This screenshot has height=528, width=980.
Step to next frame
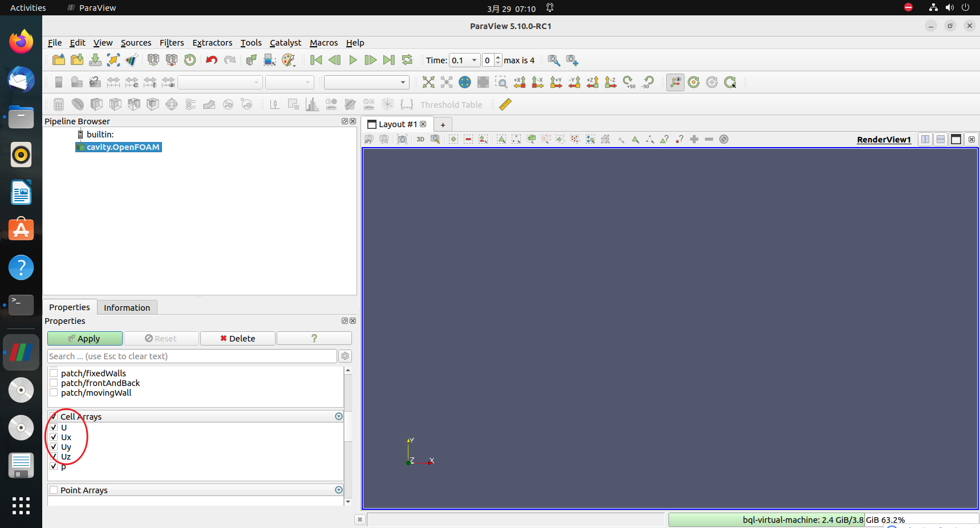click(371, 60)
